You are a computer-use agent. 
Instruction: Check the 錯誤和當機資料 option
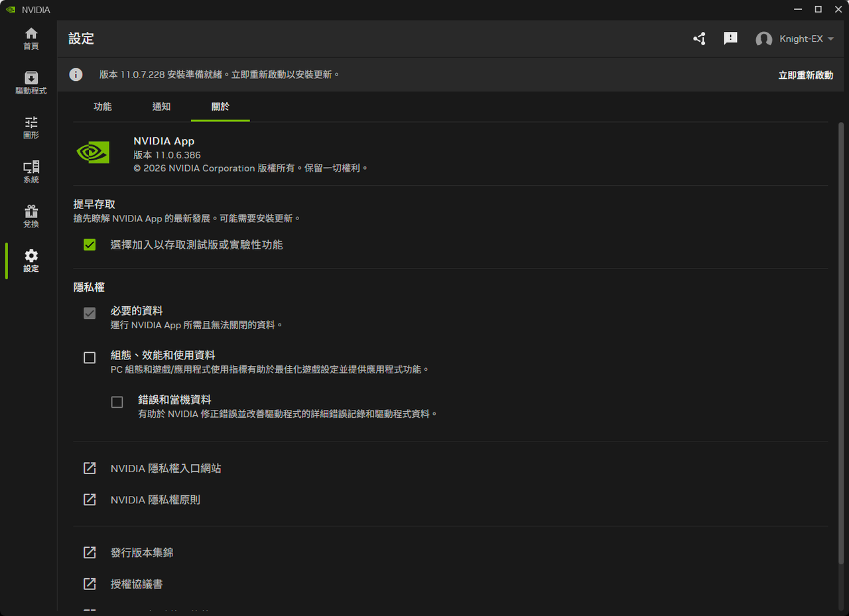point(117,400)
